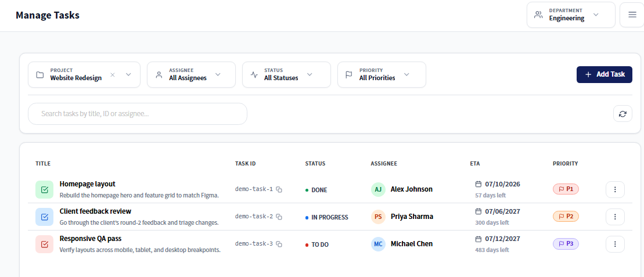This screenshot has height=277, width=644.
Task: Click the STATUS column header
Action: pyautogui.click(x=315, y=164)
